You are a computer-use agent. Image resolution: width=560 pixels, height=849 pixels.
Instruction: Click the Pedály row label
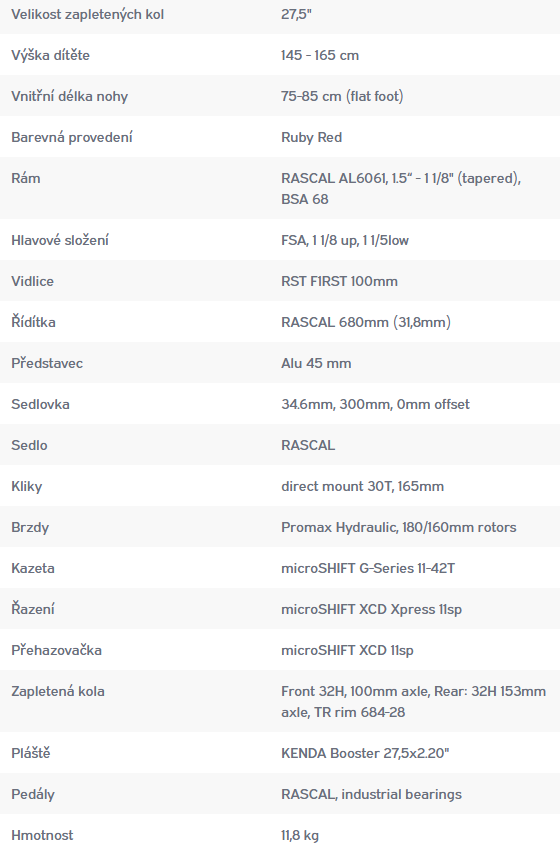pos(32,794)
